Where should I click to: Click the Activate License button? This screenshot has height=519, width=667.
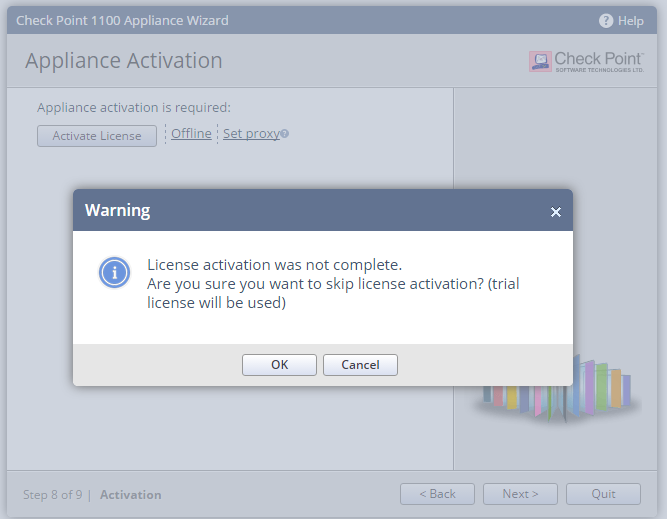pyautogui.click(x=97, y=136)
